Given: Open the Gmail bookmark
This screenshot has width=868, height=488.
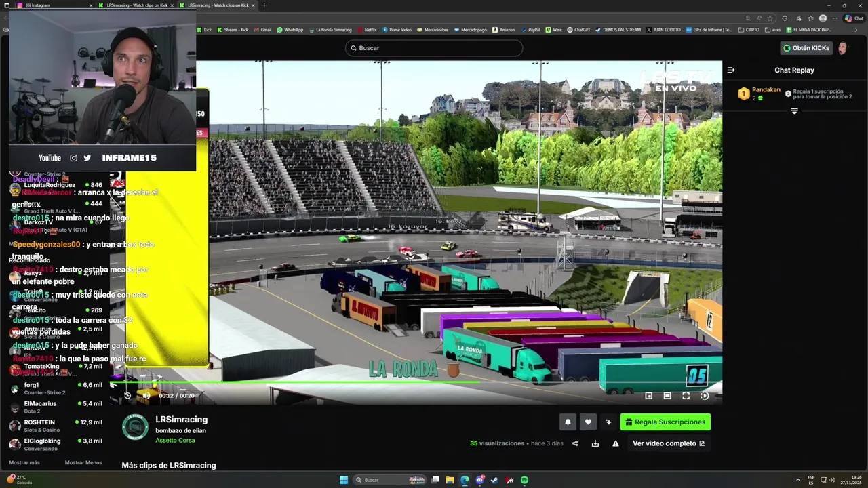Looking at the screenshot, I should pos(262,30).
